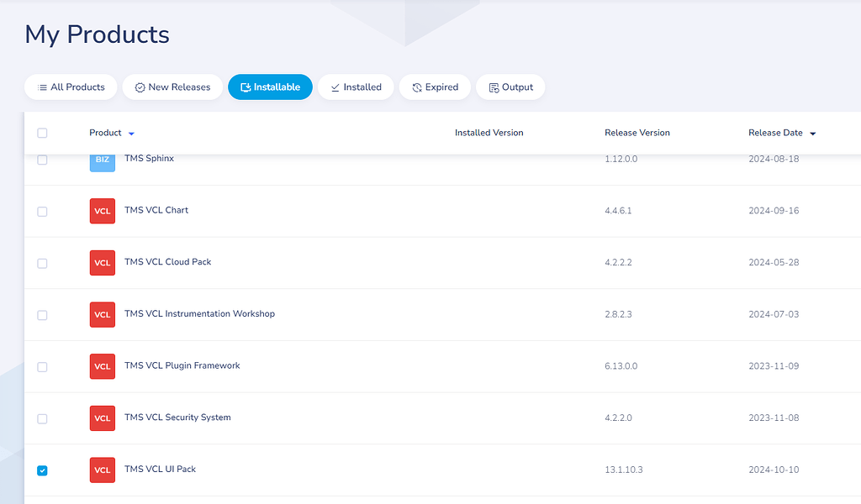Viewport: 861px width, 504px height.
Task: Click the list icon on All Products filter
Action: [x=42, y=87]
